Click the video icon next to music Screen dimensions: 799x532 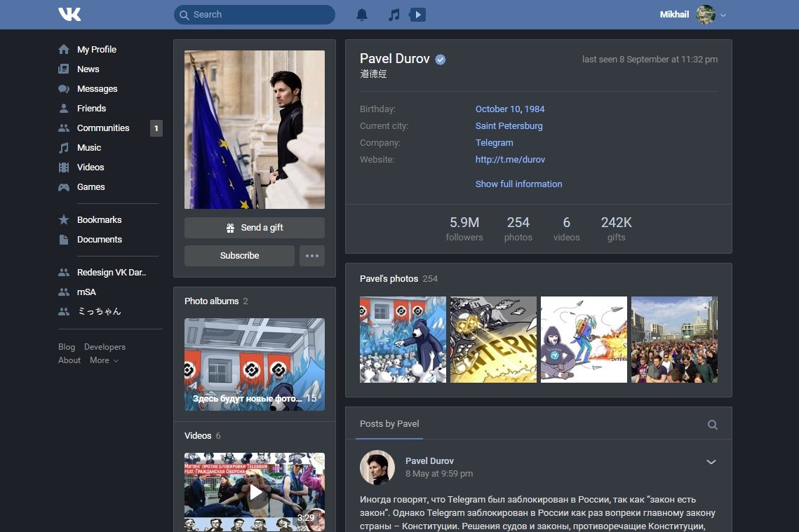tap(417, 14)
